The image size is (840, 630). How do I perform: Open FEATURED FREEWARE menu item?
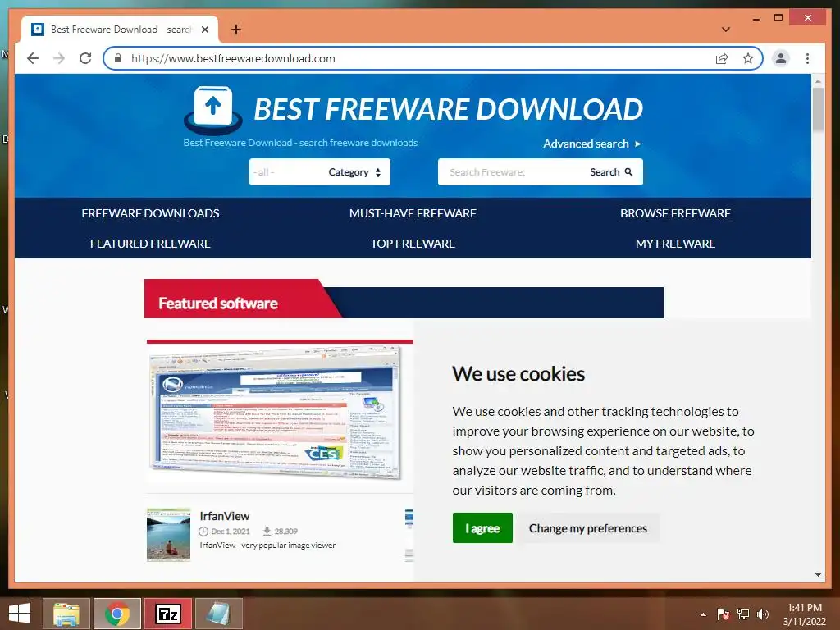[151, 244]
